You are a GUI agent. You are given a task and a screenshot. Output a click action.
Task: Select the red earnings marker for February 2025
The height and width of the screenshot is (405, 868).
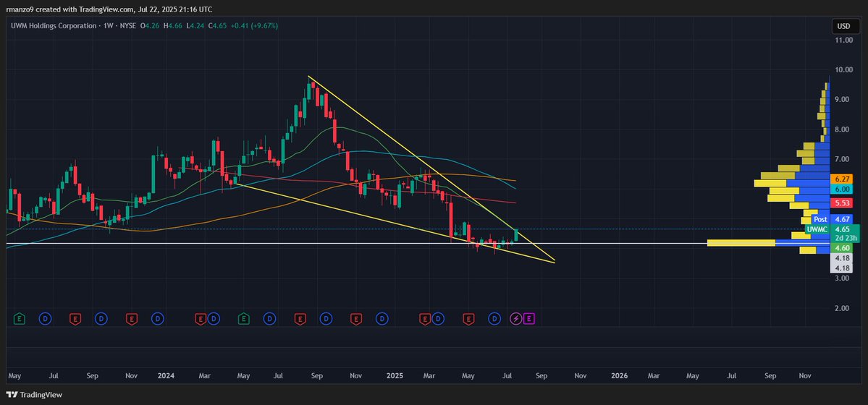[425, 319]
